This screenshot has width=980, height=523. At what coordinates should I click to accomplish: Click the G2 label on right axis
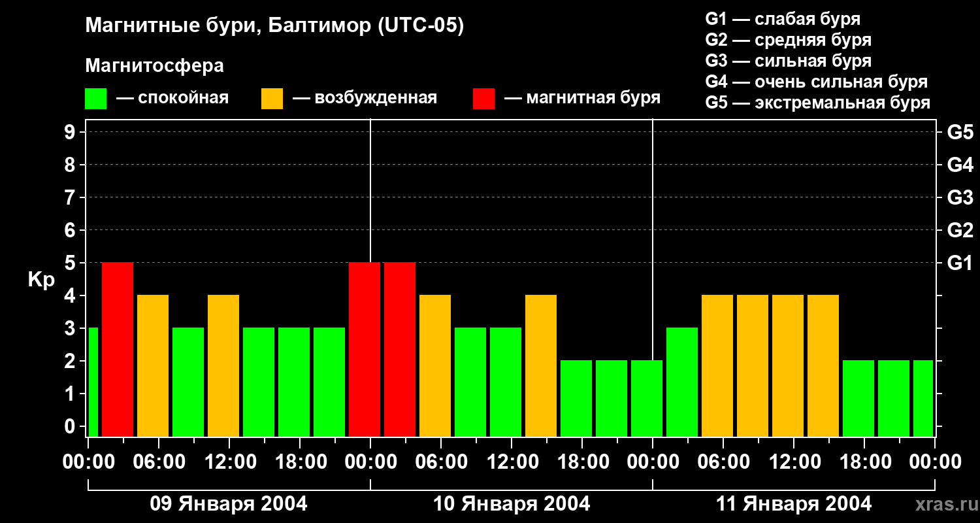960,230
